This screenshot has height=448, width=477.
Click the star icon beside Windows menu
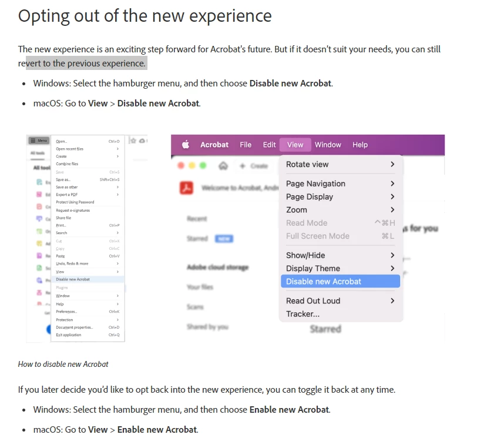coord(133,141)
